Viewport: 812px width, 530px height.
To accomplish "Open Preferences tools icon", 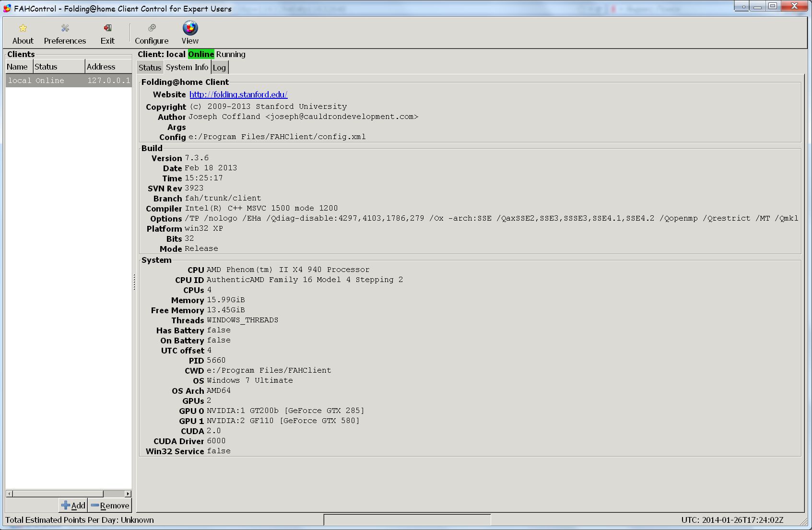I will pos(65,28).
